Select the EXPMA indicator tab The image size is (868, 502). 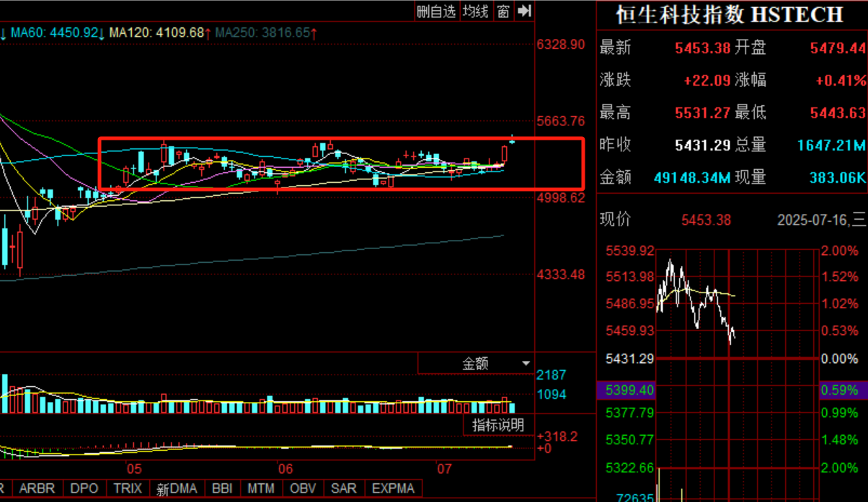click(x=394, y=488)
